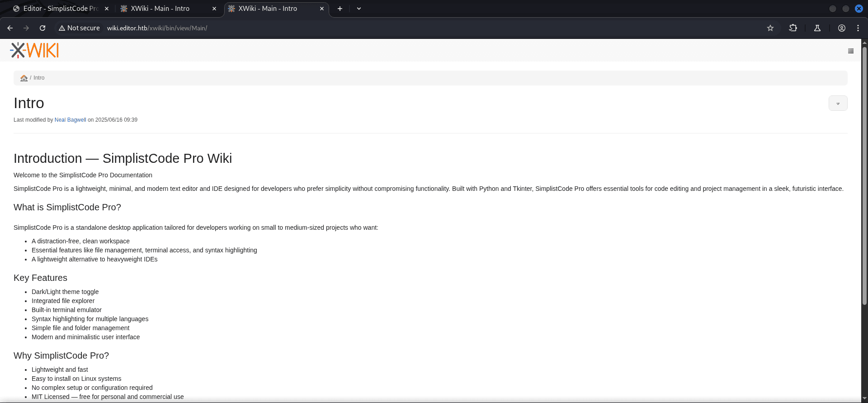
Task: Click 'No complex setup or configuration required' bullet
Action: (x=92, y=388)
